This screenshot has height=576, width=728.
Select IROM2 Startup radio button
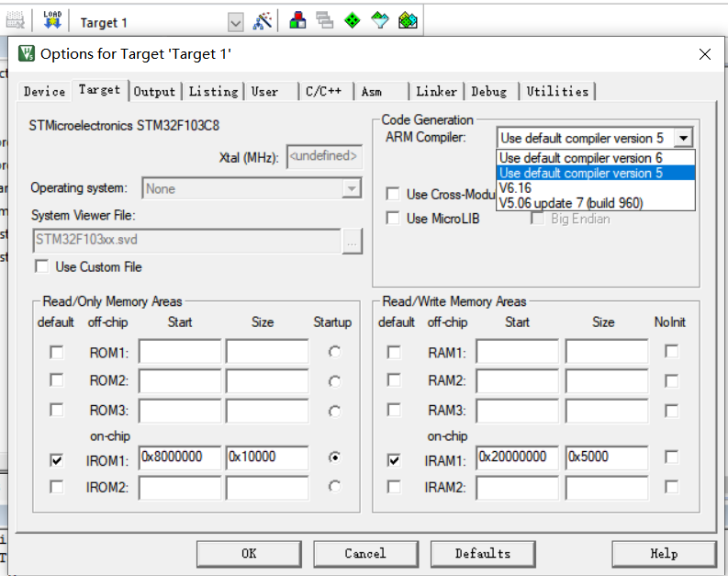334,486
